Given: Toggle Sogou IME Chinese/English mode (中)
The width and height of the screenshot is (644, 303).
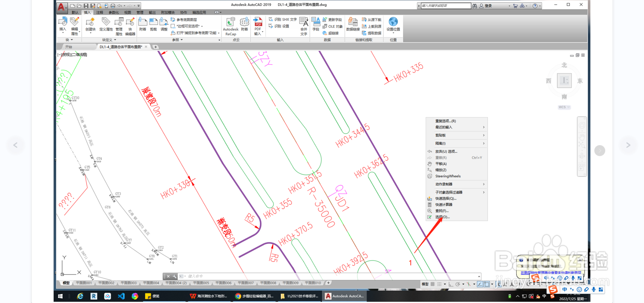Looking at the screenshot, I should pos(565,290).
